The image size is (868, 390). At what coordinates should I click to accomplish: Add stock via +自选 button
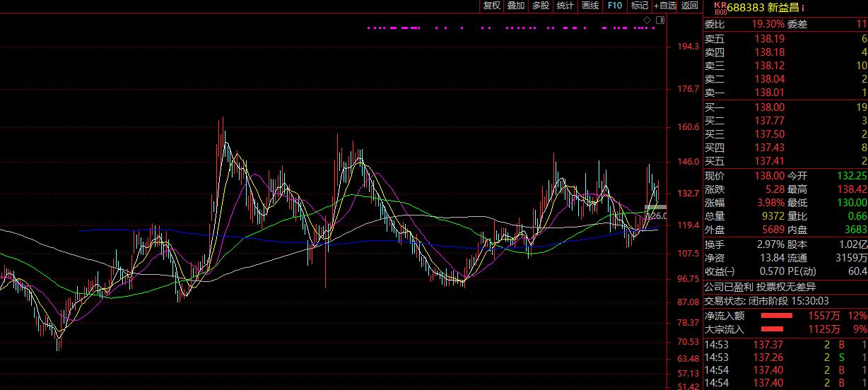pos(665,6)
